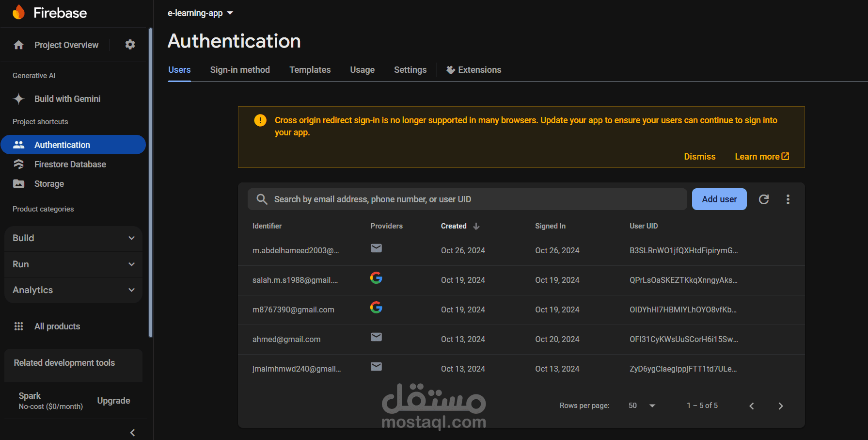Open the Learn more link
This screenshot has width=868, height=440.
click(761, 157)
